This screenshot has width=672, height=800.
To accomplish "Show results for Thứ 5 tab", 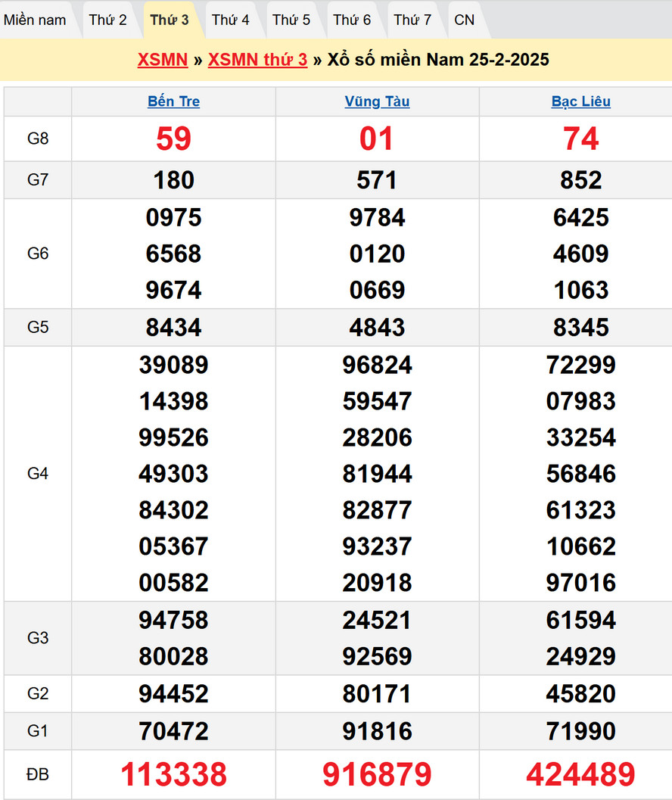I will pyautogui.click(x=291, y=20).
